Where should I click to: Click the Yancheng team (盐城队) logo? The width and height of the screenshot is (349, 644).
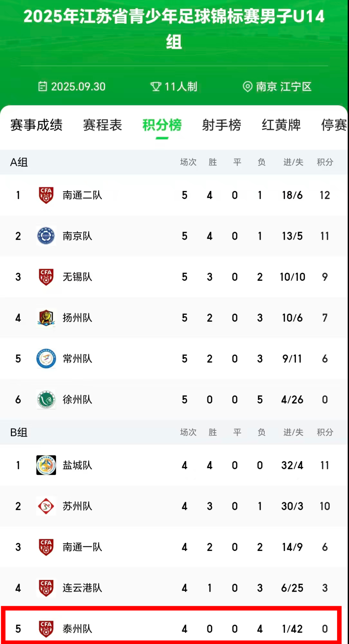click(x=46, y=465)
